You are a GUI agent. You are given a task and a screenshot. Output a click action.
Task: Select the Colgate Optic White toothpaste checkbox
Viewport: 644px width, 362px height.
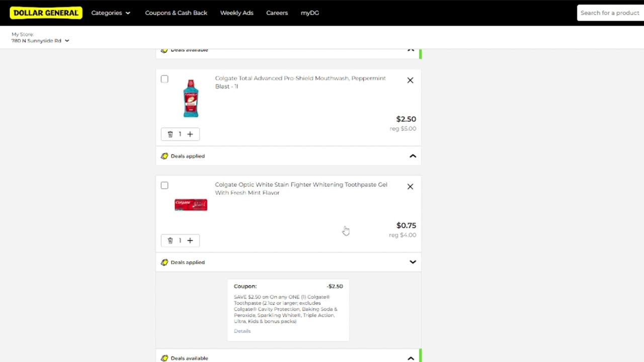point(165,186)
